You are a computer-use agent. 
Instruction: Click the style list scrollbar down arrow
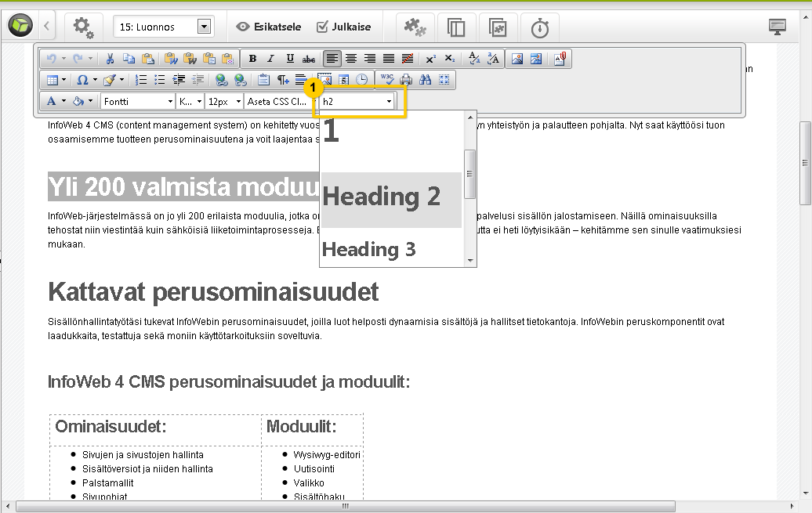point(470,261)
